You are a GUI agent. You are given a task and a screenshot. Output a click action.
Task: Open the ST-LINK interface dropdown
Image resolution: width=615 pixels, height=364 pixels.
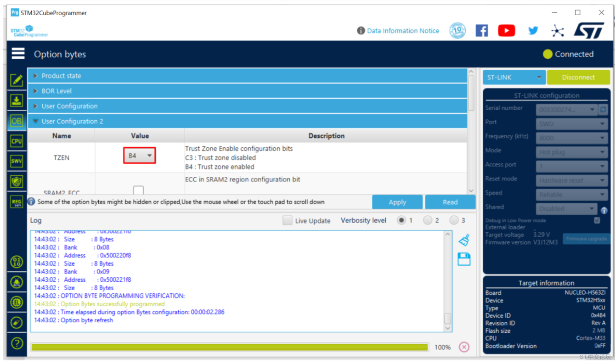coord(513,77)
